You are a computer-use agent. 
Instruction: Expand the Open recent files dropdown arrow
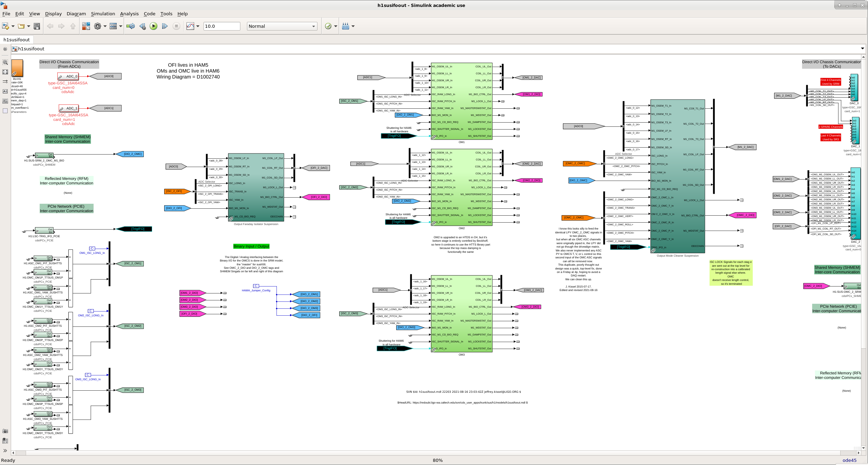click(x=28, y=26)
